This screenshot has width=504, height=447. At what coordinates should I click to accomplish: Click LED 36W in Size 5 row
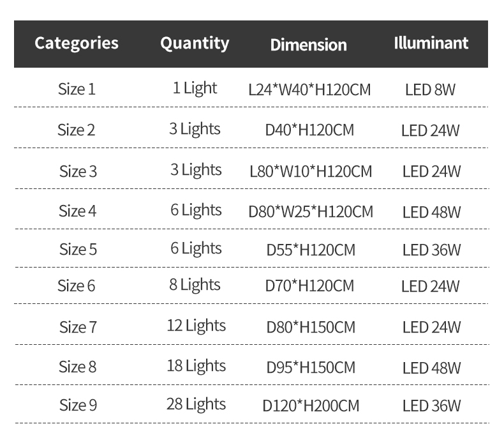pos(432,250)
